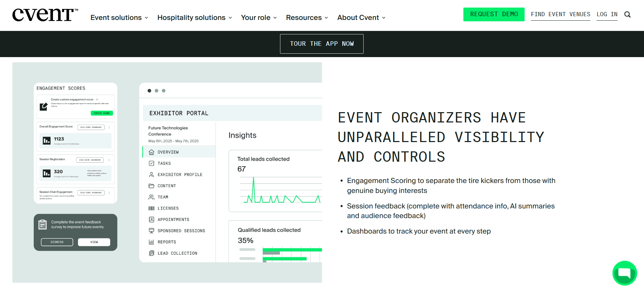This screenshot has width=644, height=291.
Task: Click the Request Demo button
Action: (494, 14)
